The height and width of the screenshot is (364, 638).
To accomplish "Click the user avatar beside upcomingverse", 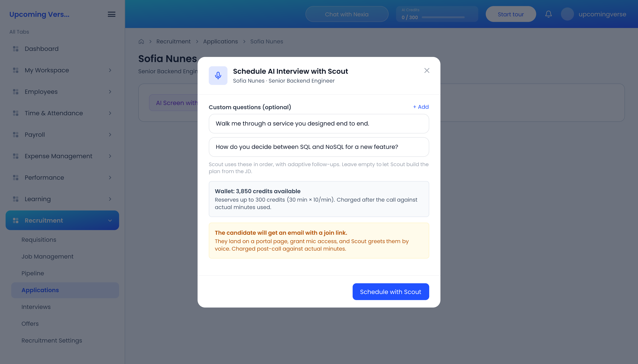I will click(x=567, y=14).
